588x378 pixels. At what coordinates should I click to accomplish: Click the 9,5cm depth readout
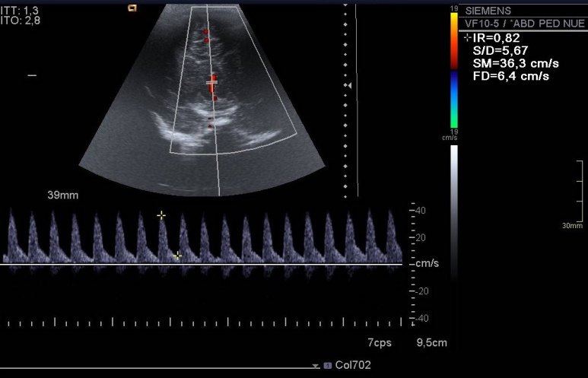(x=431, y=343)
